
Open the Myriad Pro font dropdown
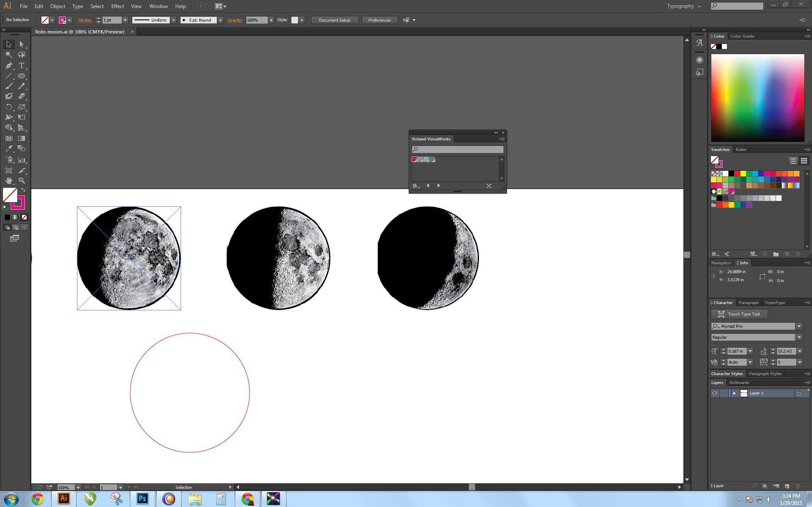click(x=799, y=326)
